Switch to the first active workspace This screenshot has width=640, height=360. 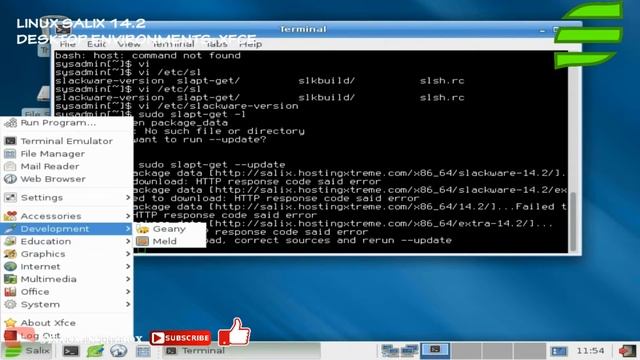435,350
